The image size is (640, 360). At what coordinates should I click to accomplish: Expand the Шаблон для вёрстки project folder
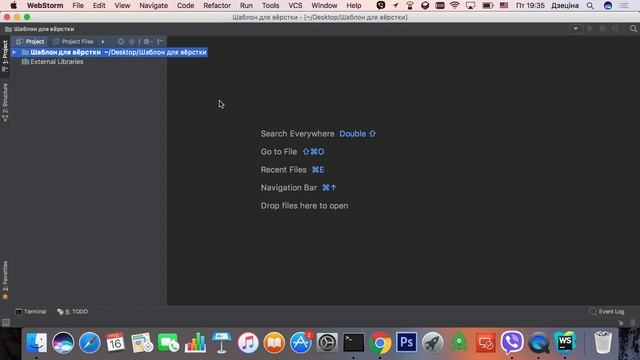pos(14,52)
